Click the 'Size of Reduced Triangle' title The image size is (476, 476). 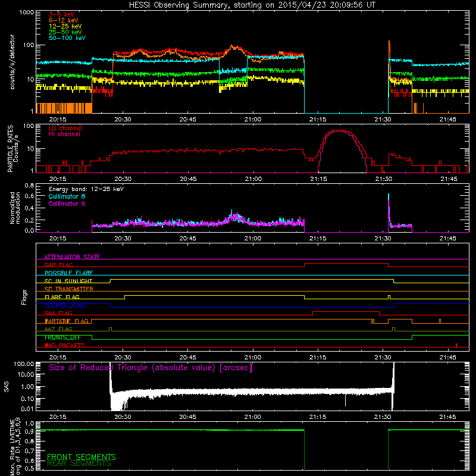point(151,368)
